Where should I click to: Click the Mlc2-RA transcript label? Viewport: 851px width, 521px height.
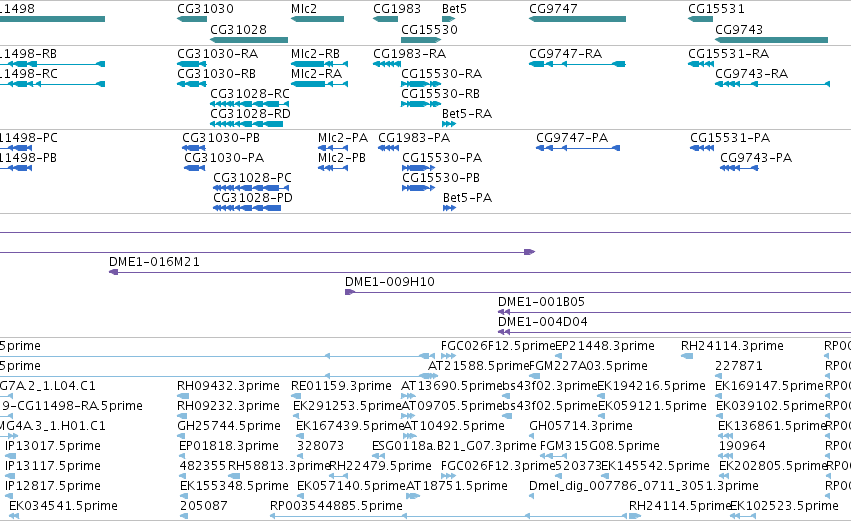point(316,73)
